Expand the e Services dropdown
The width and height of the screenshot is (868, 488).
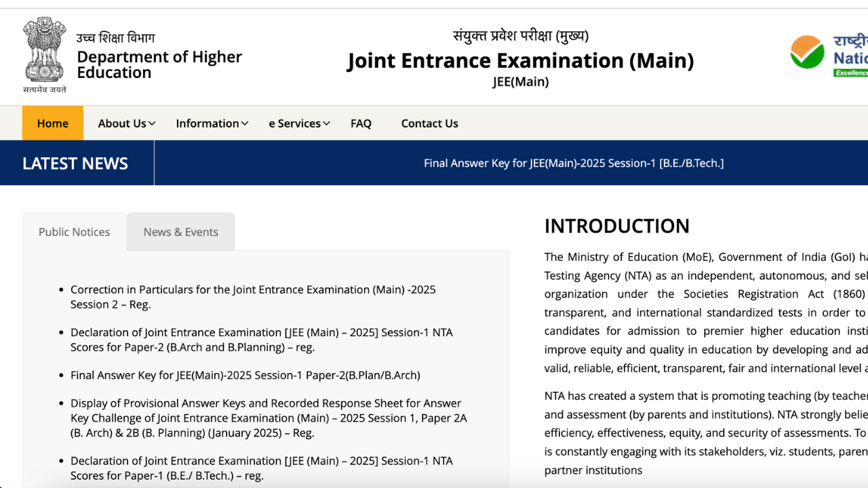click(x=299, y=123)
